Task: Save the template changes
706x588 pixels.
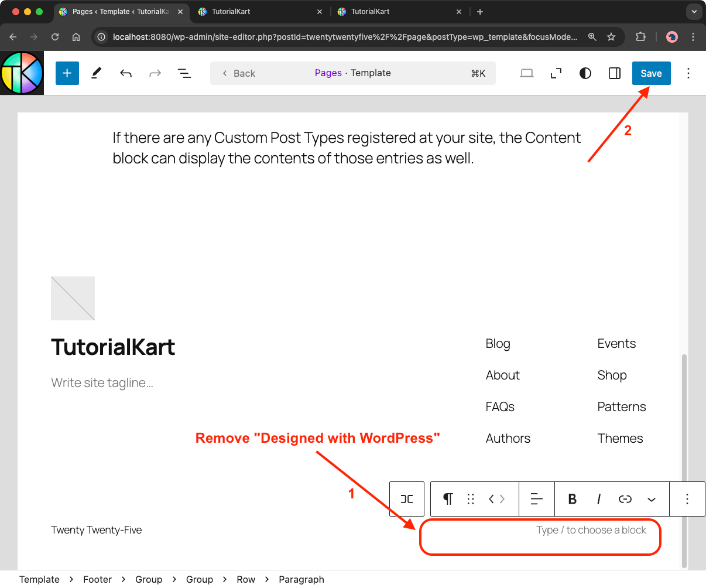Action: 652,73
